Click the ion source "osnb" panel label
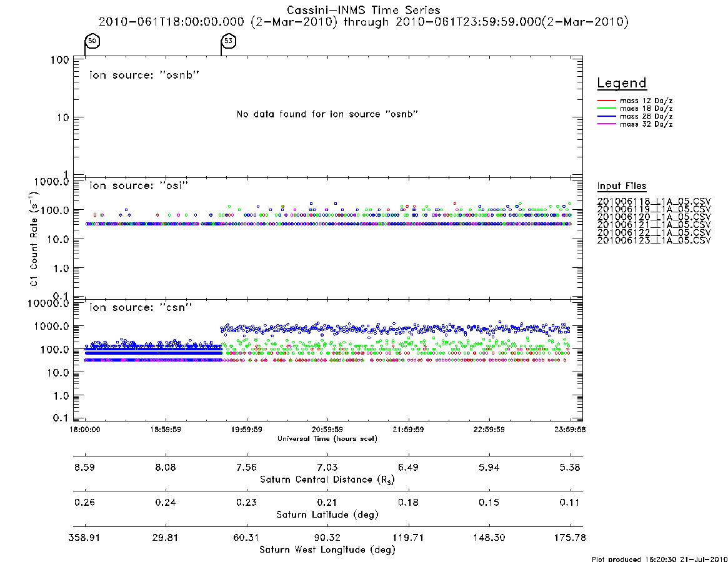728x562 pixels. pos(144,75)
